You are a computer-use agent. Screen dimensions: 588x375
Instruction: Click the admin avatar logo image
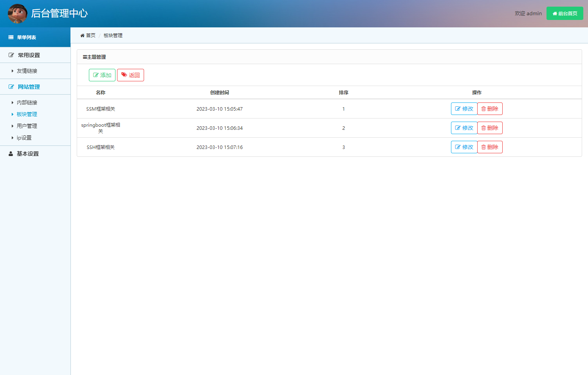(x=18, y=14)
